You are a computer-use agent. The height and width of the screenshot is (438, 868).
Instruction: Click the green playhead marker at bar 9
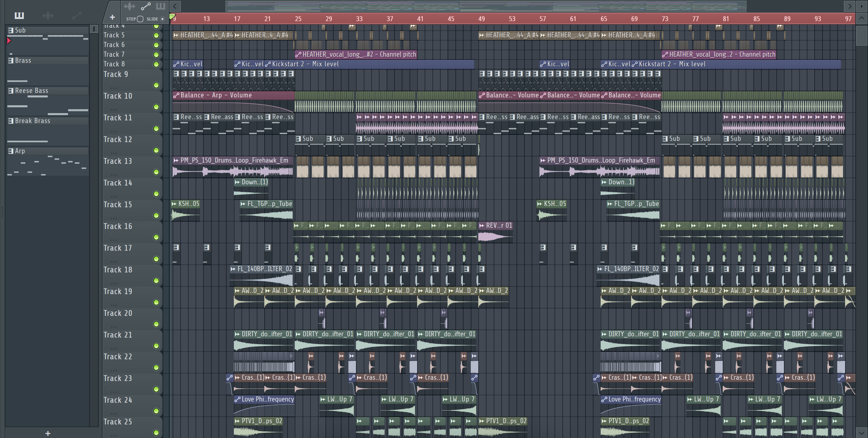(172, 16)
